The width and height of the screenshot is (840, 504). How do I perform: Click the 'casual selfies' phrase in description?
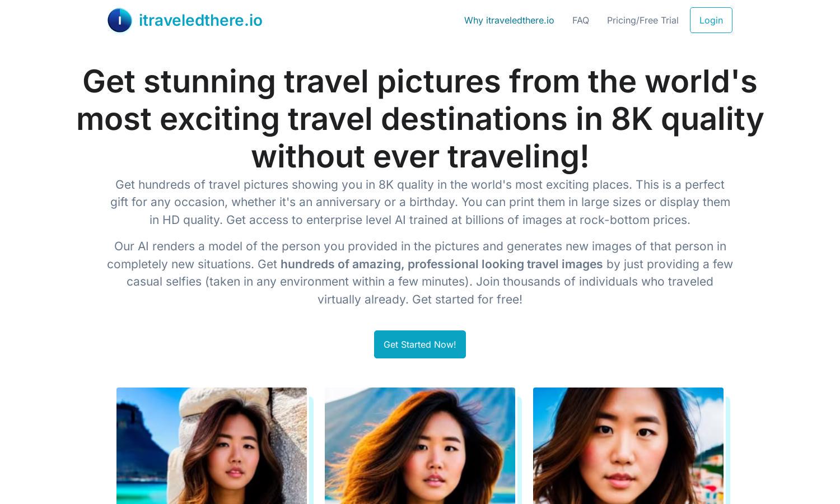click(x=164, y=282)
